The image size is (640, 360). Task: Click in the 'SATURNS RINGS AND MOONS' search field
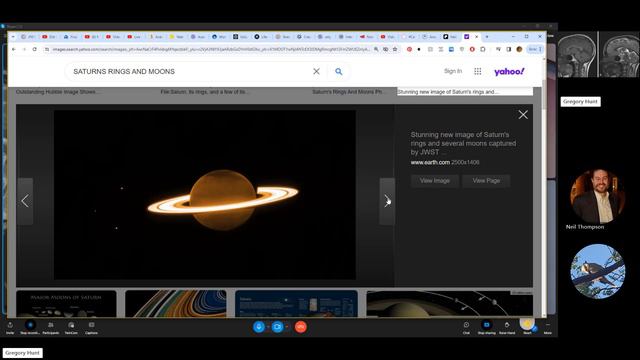[188, 71]
